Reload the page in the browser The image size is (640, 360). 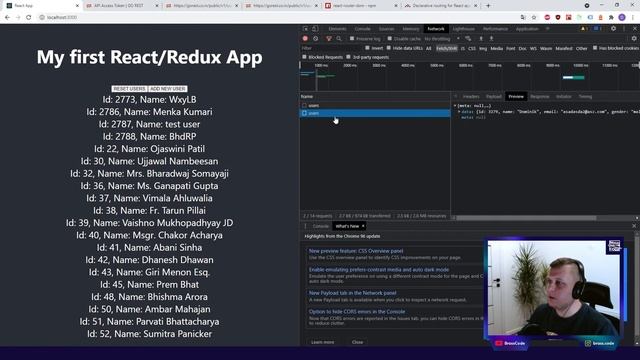29,17
